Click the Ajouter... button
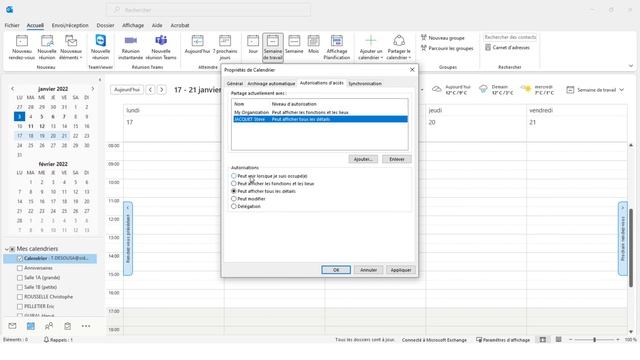This screenshot has width=640, height=360. point(363,159)
